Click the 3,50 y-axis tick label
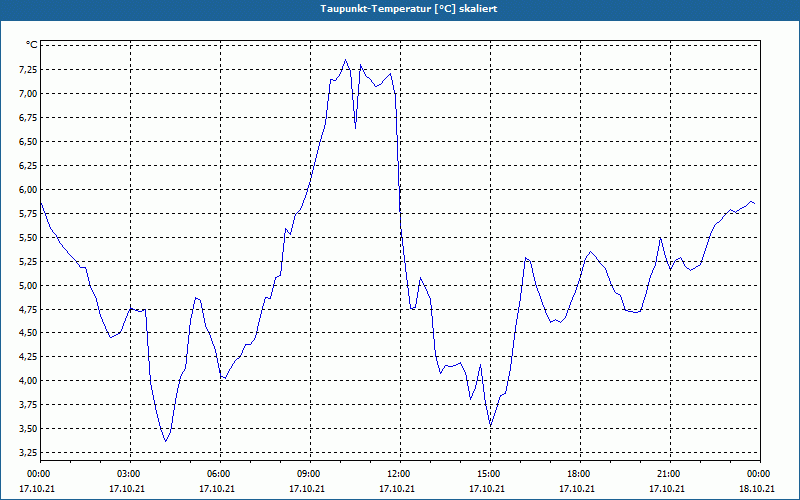Screen dimensions: 800x500 [28, 428]
